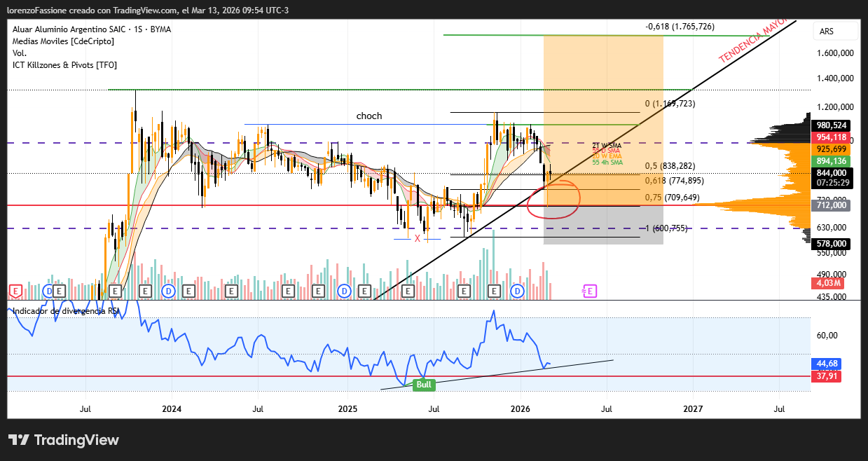This screenshot has width=868, height=461.
Task: Click the 980,524 black price label
Action: tap(829, 125)
